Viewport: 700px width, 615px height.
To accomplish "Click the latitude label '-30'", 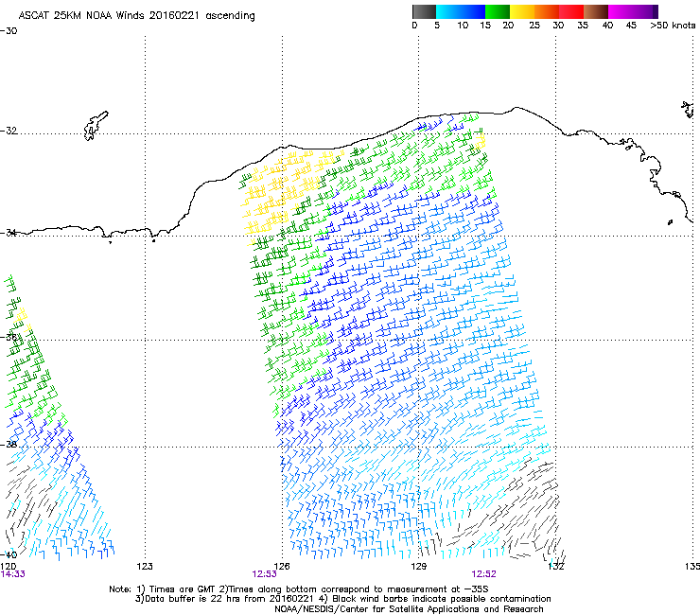I will 9,31.
